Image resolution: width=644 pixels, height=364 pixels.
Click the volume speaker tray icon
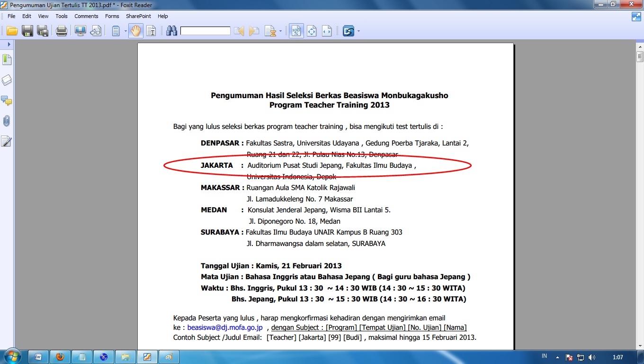point(592,357)
